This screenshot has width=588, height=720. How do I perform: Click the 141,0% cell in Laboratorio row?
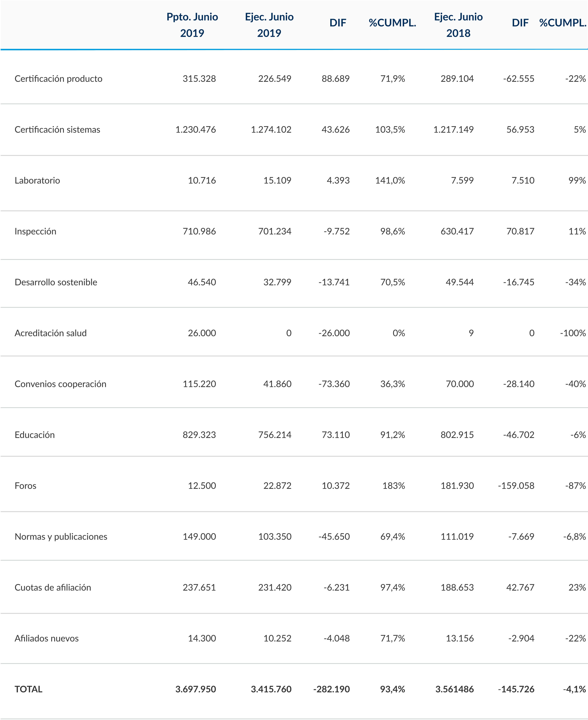[x=390, y=180]
